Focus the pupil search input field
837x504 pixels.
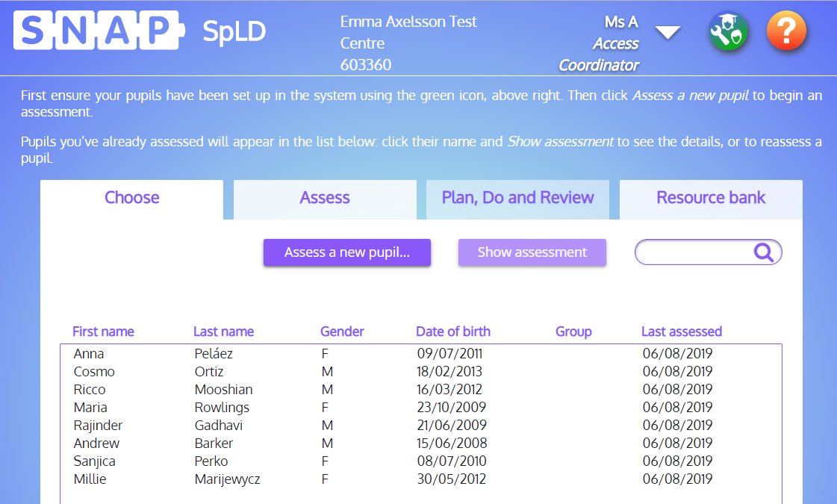[694, 252]
